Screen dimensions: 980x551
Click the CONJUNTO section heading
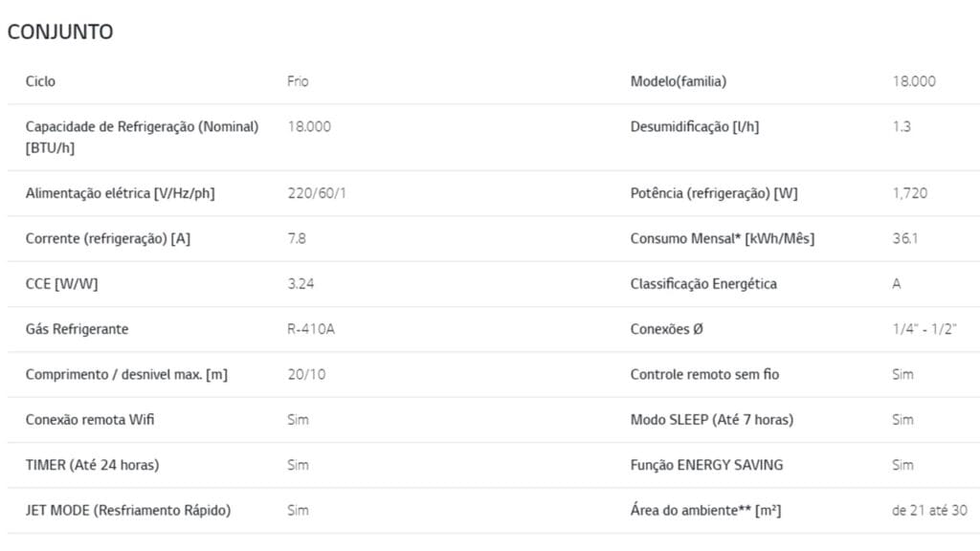coord(60,32)
